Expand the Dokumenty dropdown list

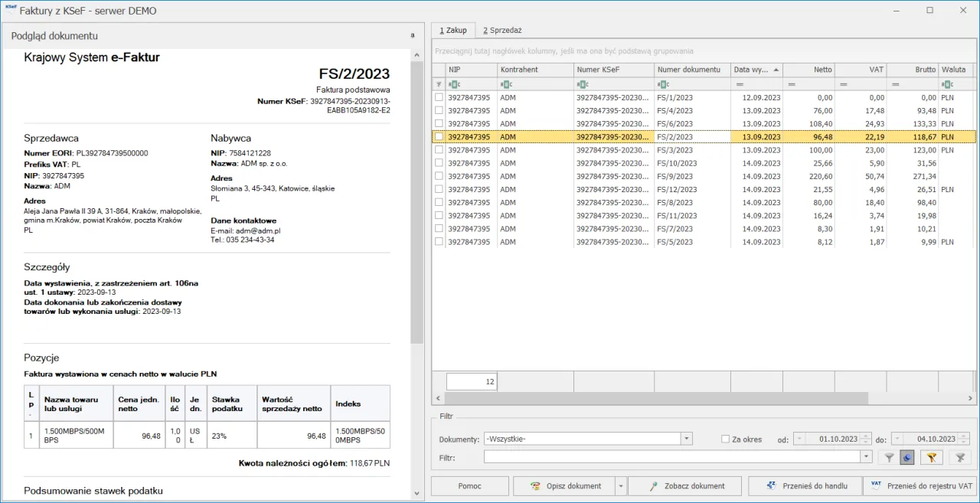point(687,439)
